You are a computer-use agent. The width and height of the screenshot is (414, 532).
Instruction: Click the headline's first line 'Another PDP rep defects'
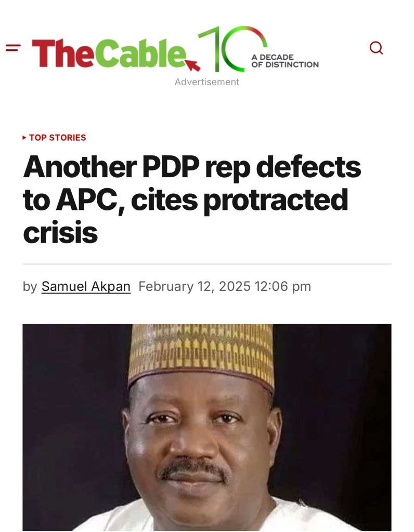[x=192, y=167]
